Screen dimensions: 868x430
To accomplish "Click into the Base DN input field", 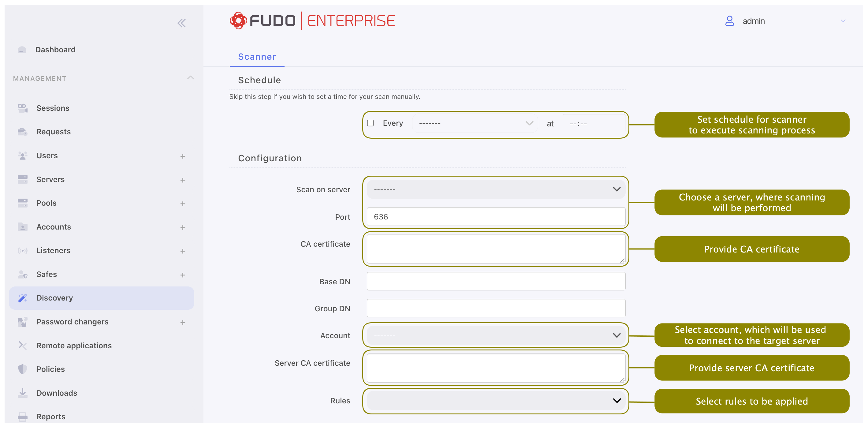I will [496, 281].
